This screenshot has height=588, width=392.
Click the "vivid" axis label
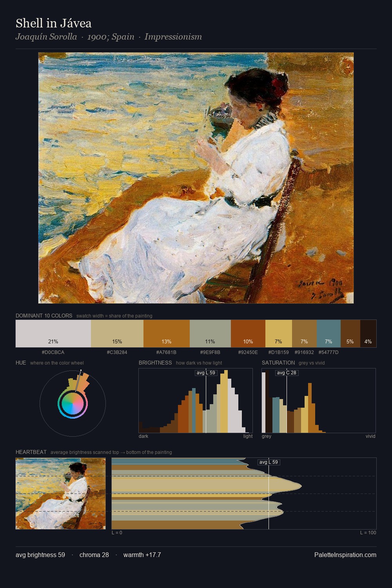pyautogui.click(x=370, y=436)
